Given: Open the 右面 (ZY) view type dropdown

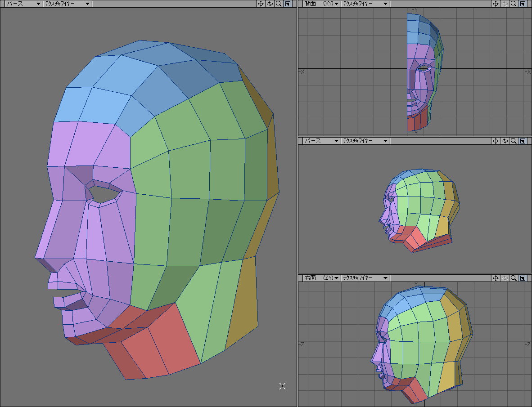Looking at the screenshot, I should (x=321, y=278).
